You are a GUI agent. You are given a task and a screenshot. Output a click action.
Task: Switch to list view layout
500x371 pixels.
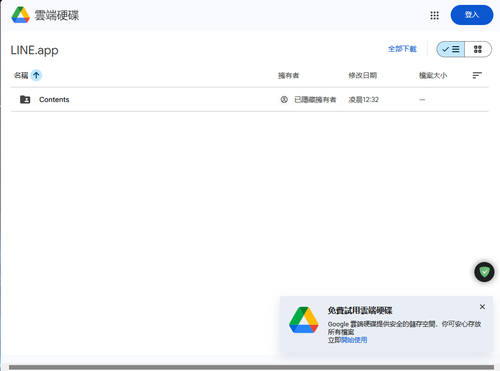click(451, 49)
